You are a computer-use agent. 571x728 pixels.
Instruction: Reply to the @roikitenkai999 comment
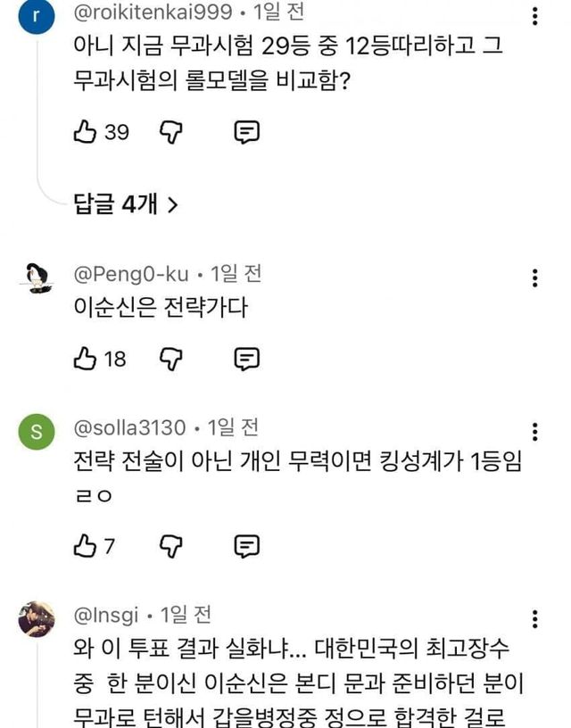tap(246, 133)
